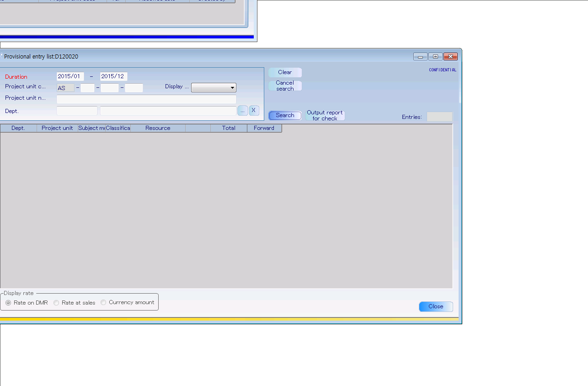Click the Search button
588x386 pixels.
[x=285, y=115]
